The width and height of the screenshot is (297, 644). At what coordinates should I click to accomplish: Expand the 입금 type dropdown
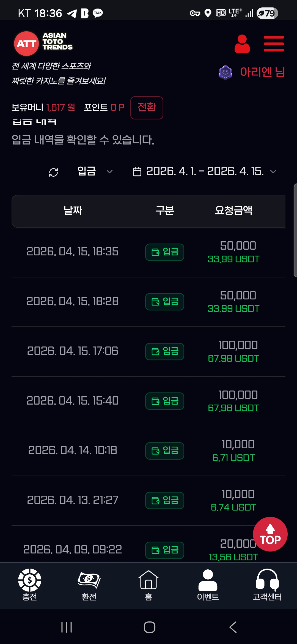pos(95,171)
